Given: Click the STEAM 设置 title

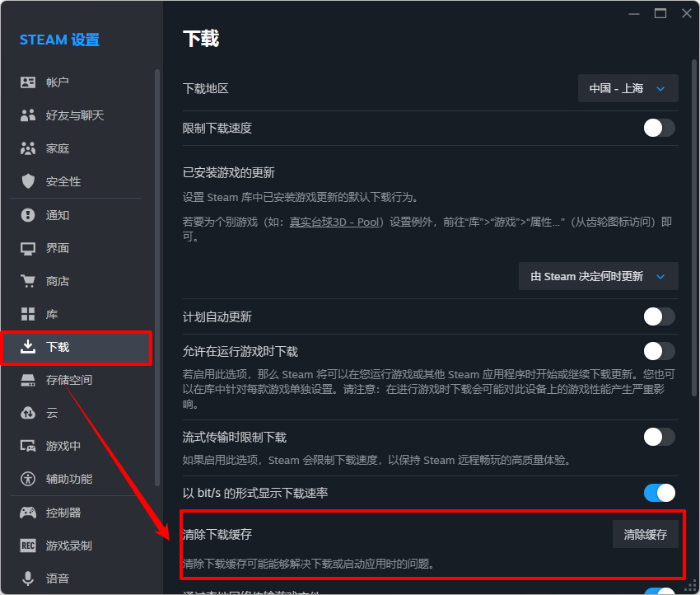Looking at the screenshot, I should tap(59, 40).
